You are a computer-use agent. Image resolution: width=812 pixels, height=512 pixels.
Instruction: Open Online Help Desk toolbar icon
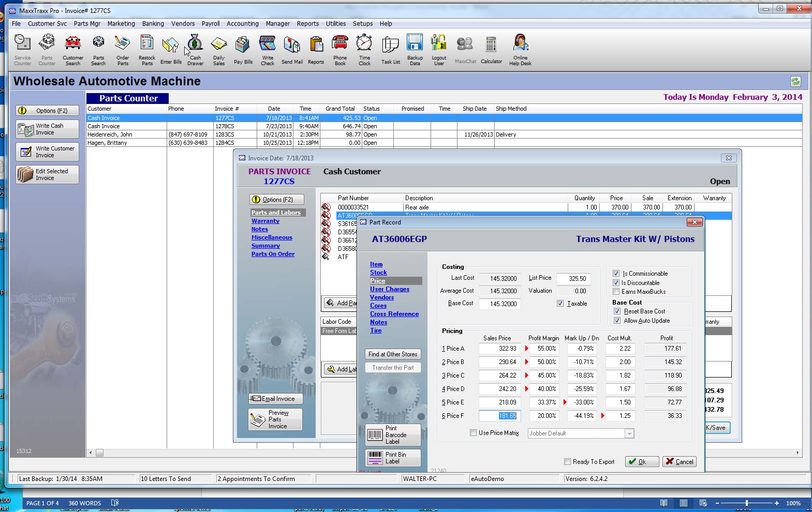[520, 50]
